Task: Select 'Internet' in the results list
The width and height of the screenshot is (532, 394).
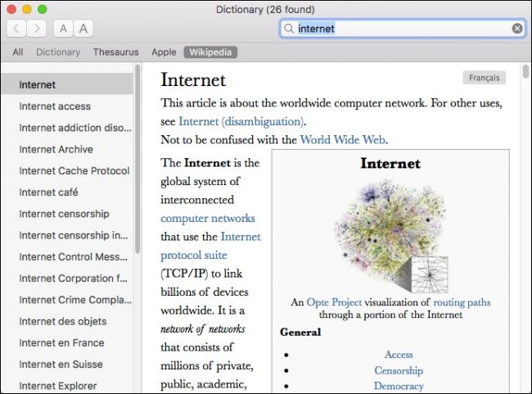Action: [x=67, y=84]
